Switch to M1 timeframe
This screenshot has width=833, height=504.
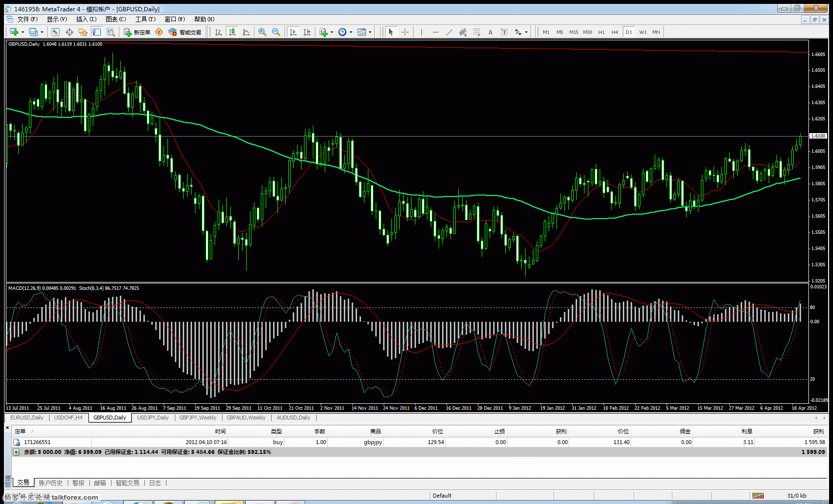(546, 32)
